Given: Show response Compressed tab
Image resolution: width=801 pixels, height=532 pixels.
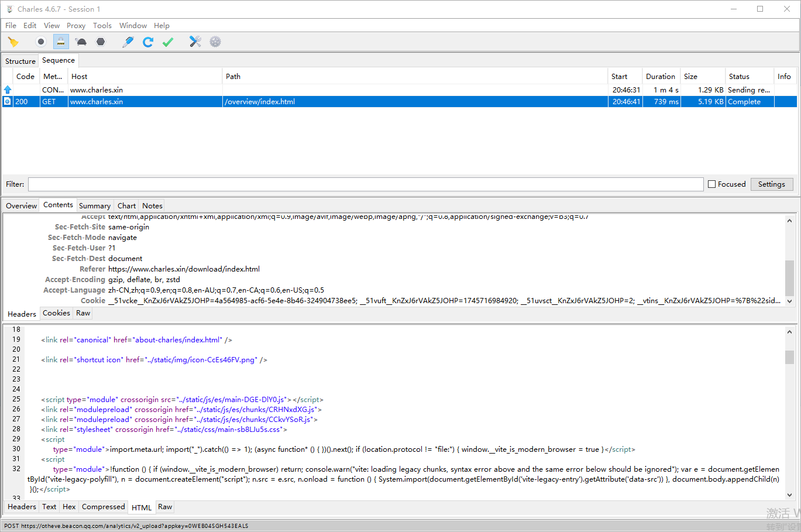Looking at the screenshot, I should 103,507.
